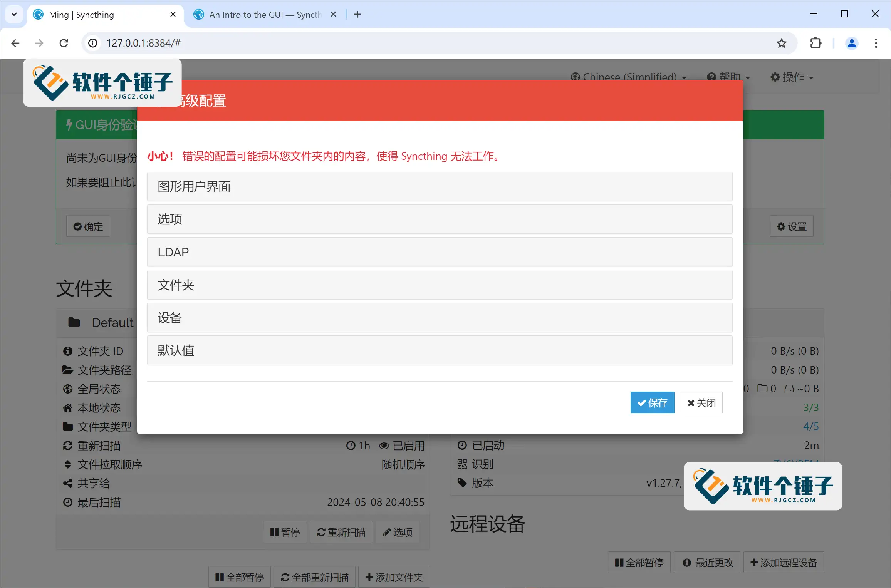
Task: Expand the LDAP configuration section
Action: pyautogui.click(x=440, y=252)
